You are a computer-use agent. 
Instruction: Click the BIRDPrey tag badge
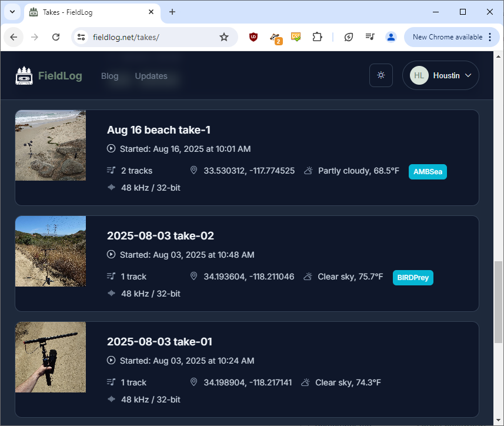[x=413, y=278]
